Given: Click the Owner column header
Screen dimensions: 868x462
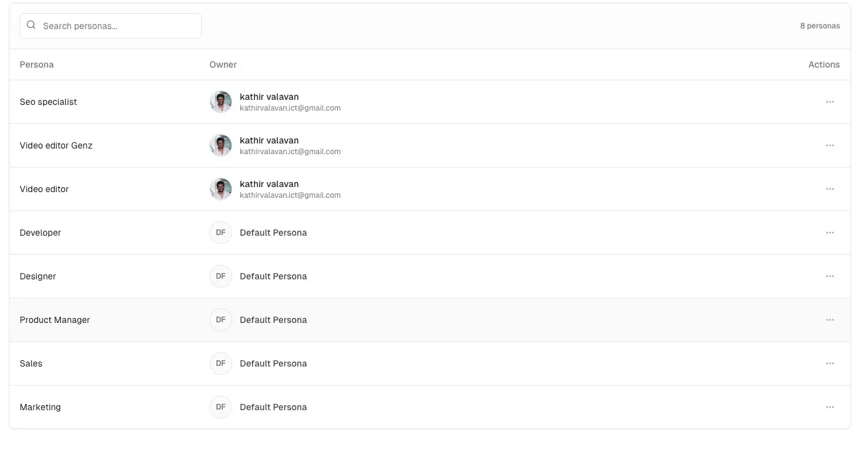Looking at the screenshot, I should 223,64.
